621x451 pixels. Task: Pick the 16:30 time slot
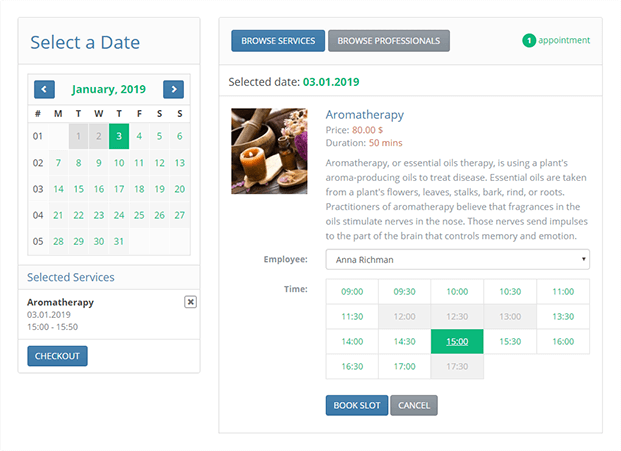352,367
